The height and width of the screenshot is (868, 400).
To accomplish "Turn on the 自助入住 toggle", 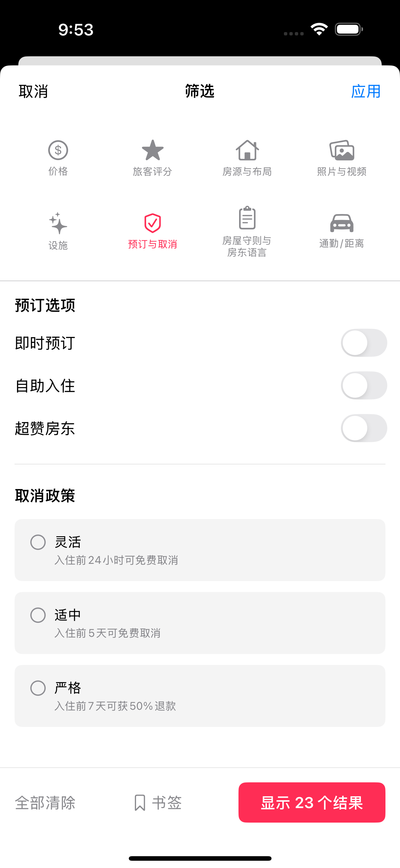I will (364, 386).
